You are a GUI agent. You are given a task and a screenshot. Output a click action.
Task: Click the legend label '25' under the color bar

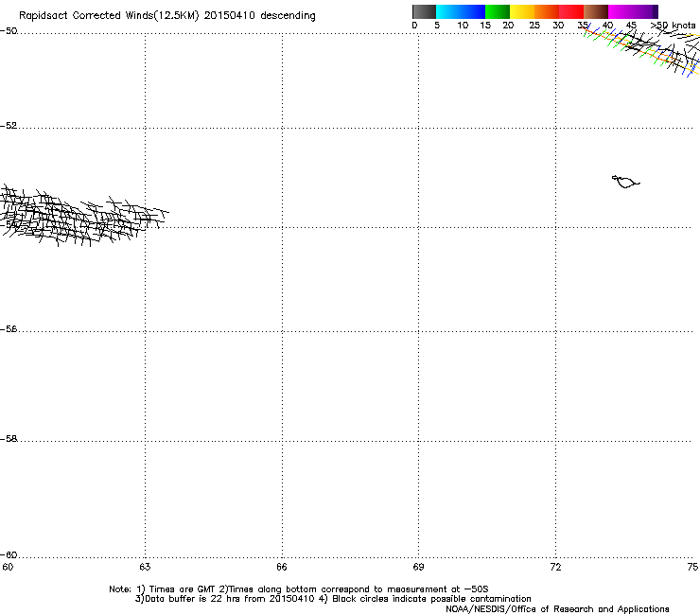(x=534, y=26)
